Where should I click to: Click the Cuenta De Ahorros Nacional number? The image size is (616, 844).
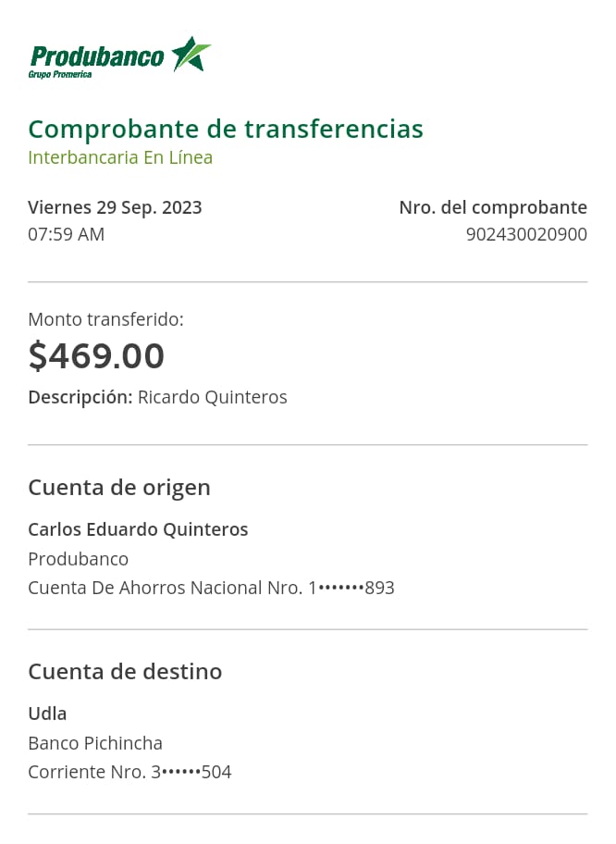point(211,588)
